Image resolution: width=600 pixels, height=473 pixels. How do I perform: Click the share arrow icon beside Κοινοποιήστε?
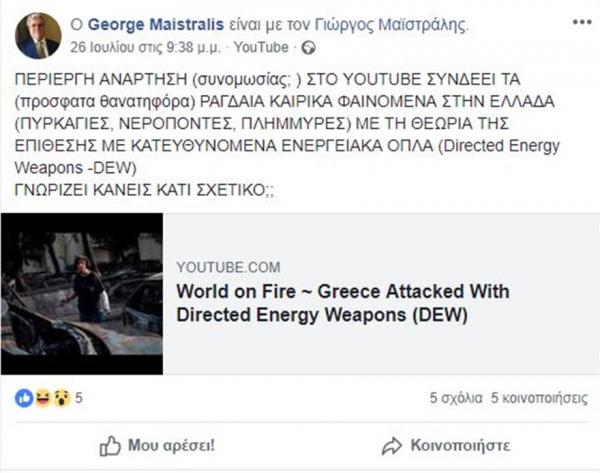click(x=394, y=445)
